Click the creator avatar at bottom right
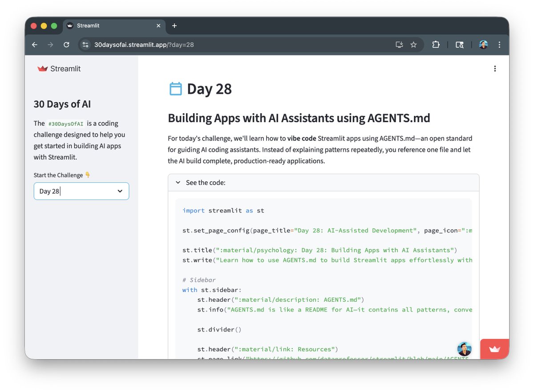Viewport: 534px width, 392px height. pyautogui.click(x=464, y=349)
